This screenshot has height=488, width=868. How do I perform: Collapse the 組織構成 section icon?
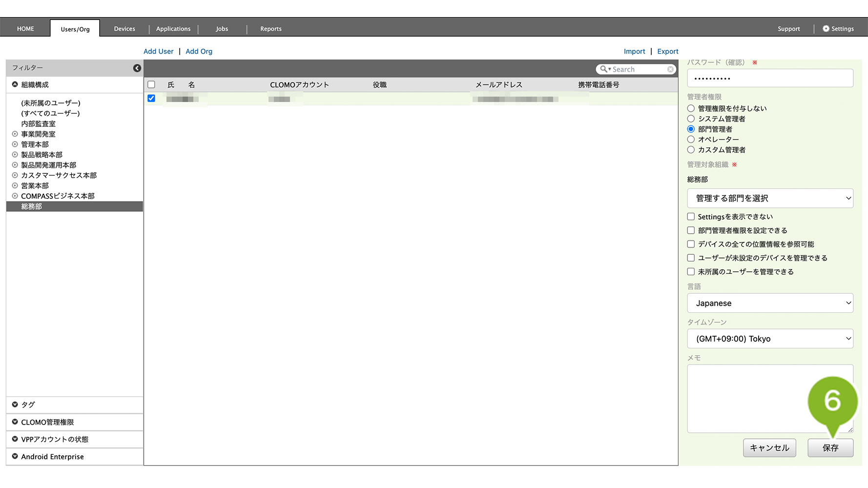(x=15, y=84)
